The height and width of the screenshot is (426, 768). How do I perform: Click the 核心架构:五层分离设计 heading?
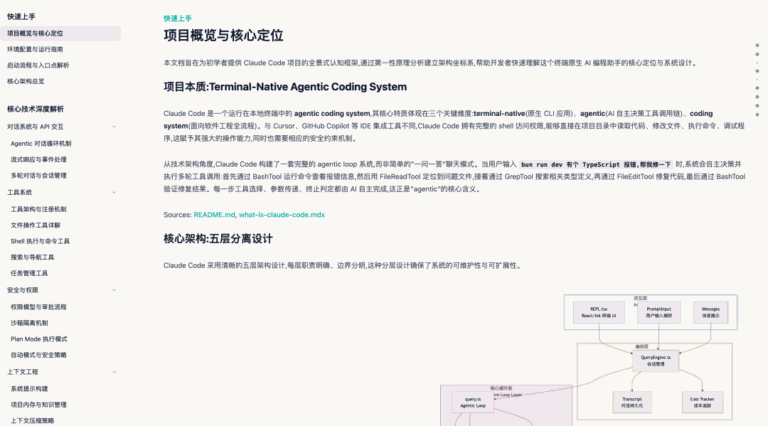click(218, 238)
